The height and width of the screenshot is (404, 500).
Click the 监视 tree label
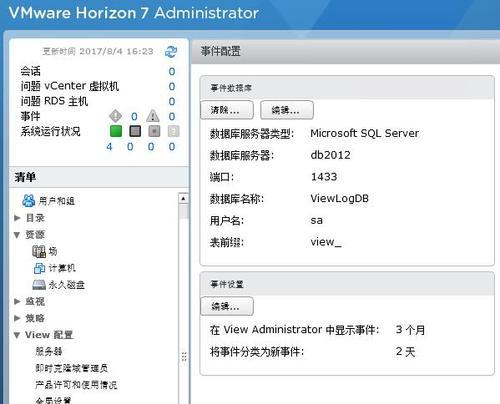[x=35, y=301]
